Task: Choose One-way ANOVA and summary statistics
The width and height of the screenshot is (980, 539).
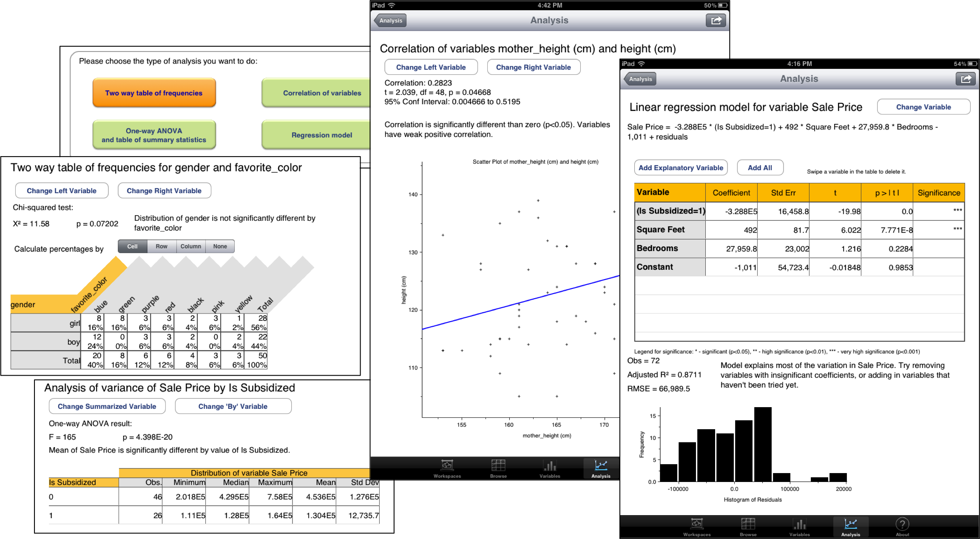Action: tap(154, 135)
